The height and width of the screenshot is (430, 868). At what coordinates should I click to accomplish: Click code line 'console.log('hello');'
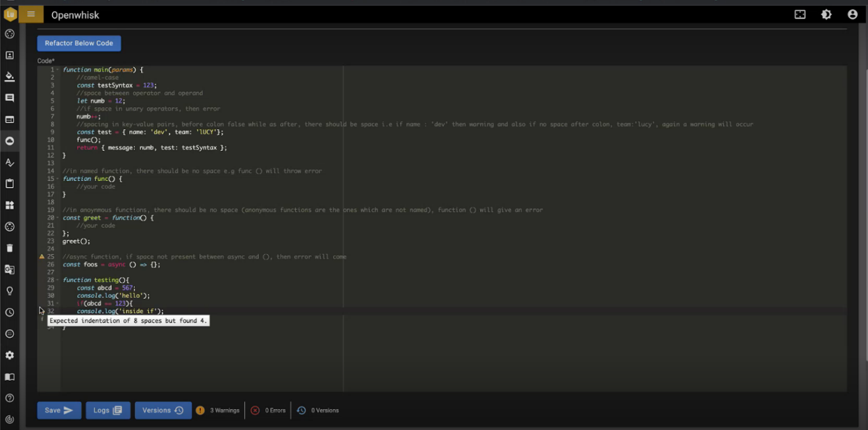coord(113,296)
